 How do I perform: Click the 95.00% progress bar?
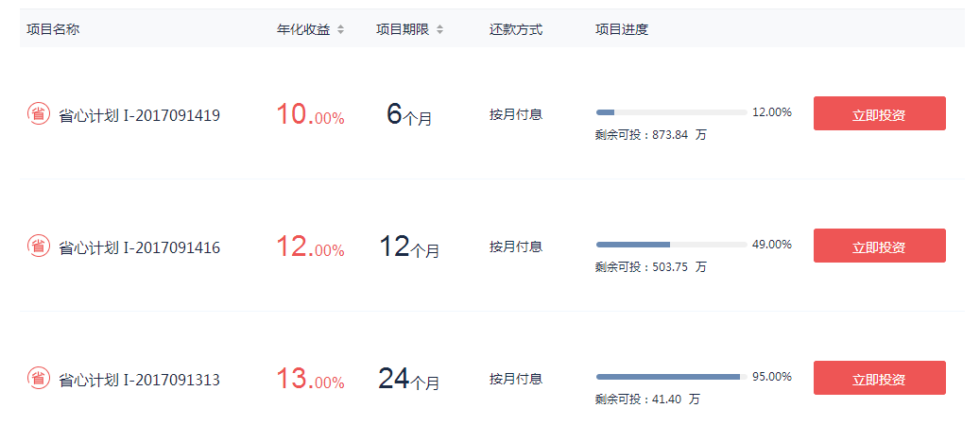tap(671, 377)
